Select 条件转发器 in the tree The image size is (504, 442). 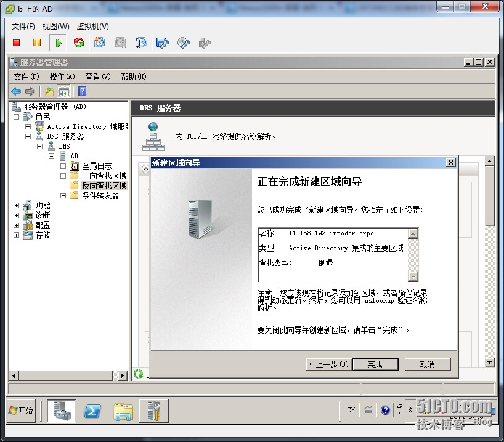coord(100,195)
